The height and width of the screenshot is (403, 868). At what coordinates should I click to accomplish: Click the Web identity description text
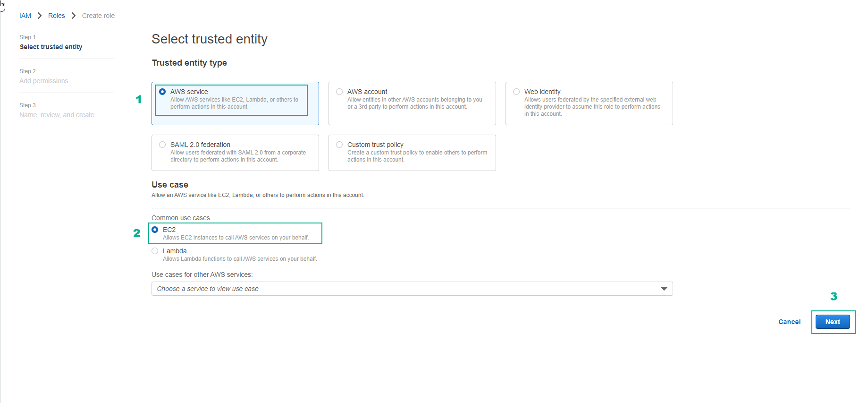pos(592,107)
